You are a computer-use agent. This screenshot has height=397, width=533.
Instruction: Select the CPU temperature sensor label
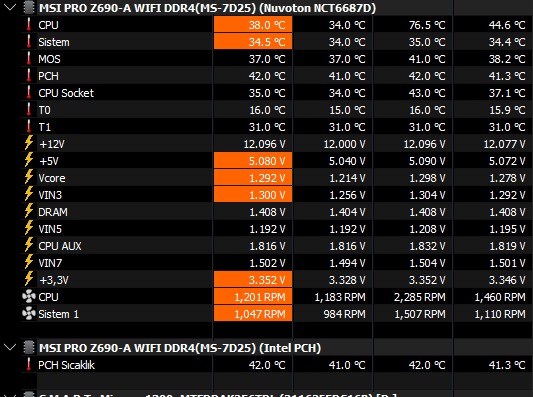click(48, 25)
